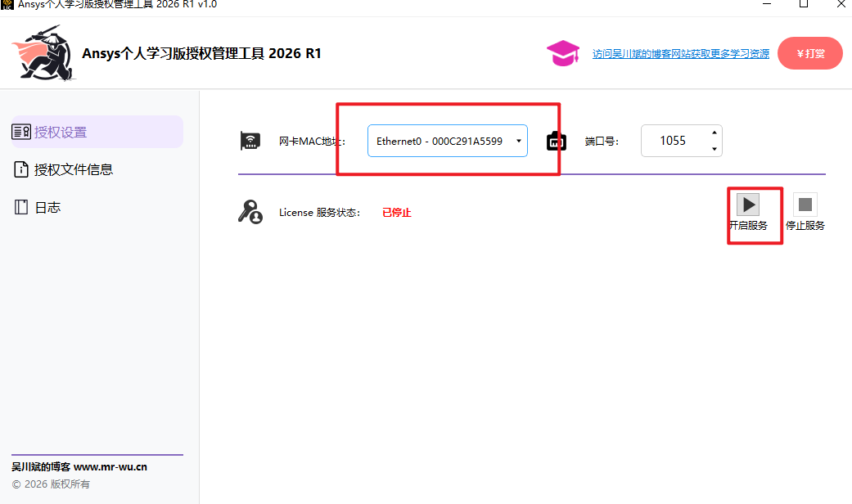The image size is (852, 504).
Task: Expand the MAC address dropdown arrow
Action: click(518, 142)
